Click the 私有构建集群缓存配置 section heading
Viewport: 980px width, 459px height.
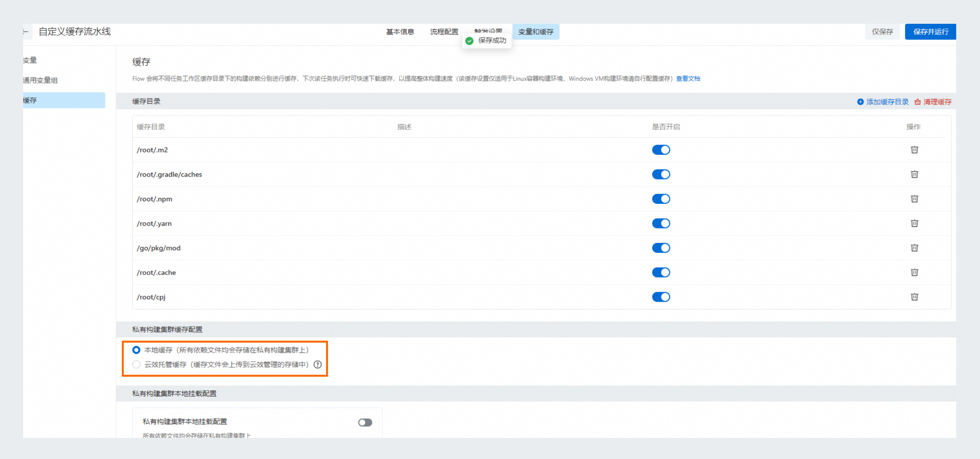click(167, 329)
